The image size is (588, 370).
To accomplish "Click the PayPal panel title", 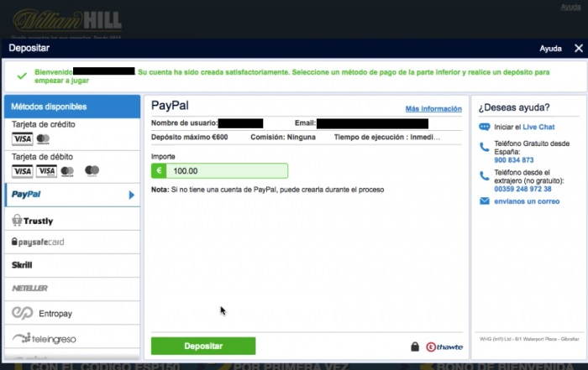I will coord(170,106).
